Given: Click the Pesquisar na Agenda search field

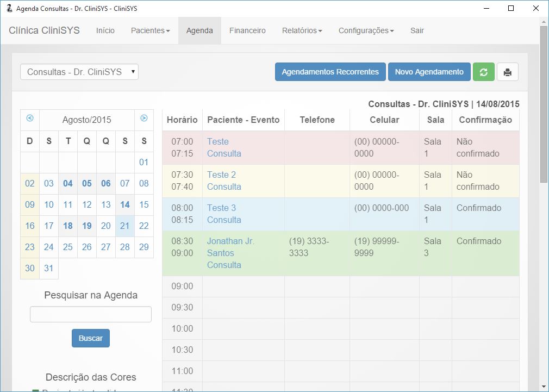Looking at the screenshot, I should pos(91,314).
